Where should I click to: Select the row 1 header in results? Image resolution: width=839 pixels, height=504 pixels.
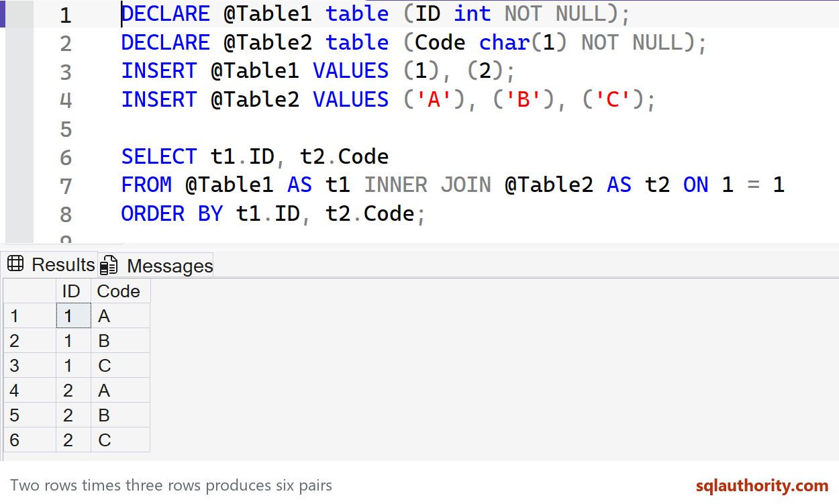click(30, 316)
